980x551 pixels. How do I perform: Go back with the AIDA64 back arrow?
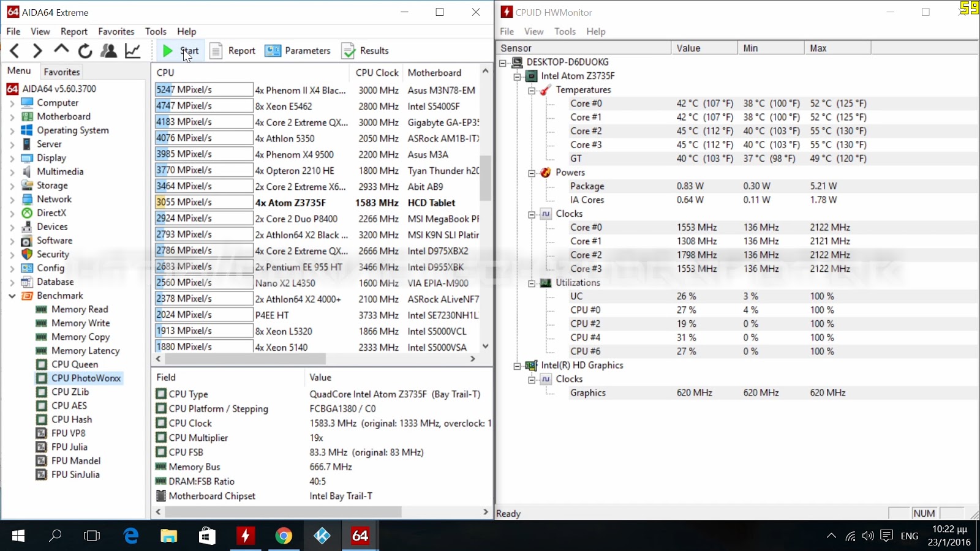(x=15, y=51)
